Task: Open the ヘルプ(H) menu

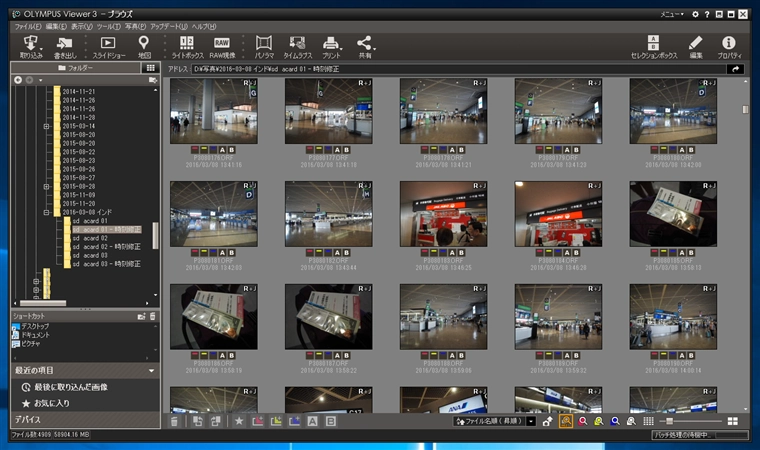Action: click(204, 26)
